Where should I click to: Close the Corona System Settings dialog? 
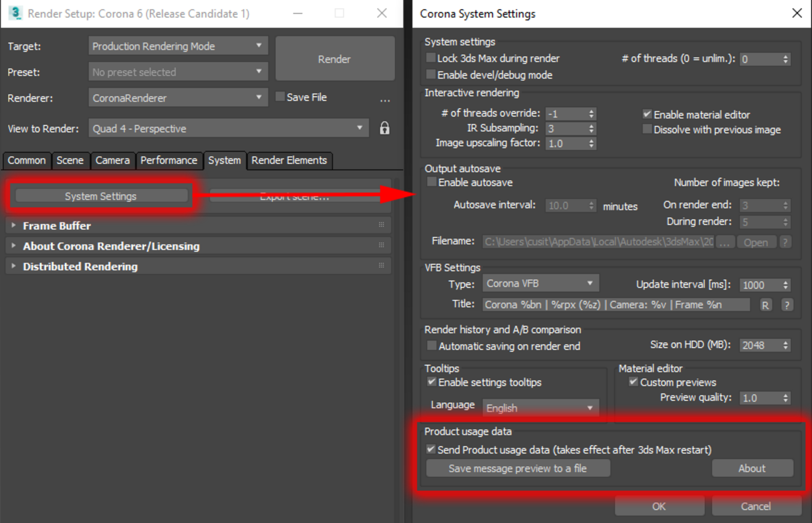click(x=797, y=13)
